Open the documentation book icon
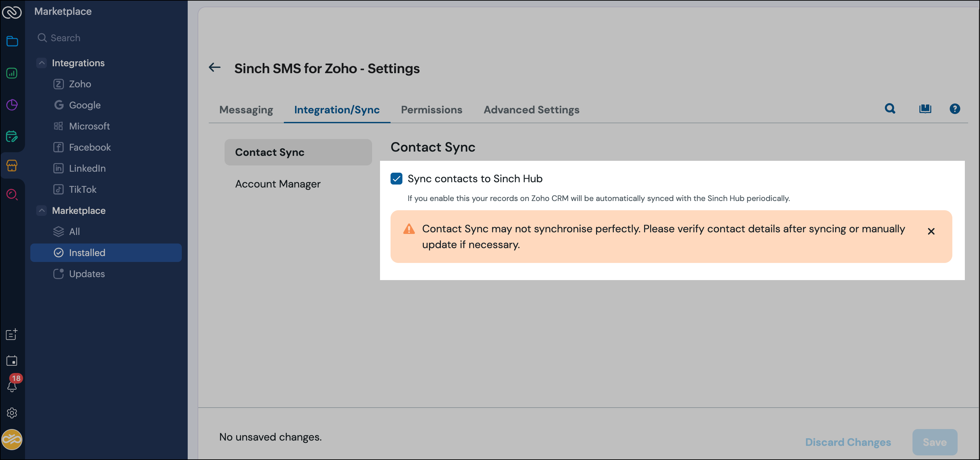This screenshot has width=980, height=460. (925, 109)
